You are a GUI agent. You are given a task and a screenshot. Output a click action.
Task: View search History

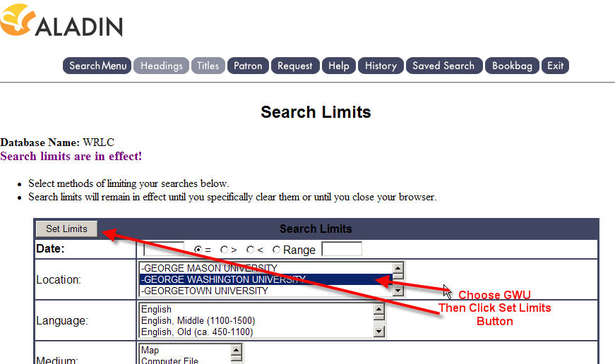tap(381, 66)
